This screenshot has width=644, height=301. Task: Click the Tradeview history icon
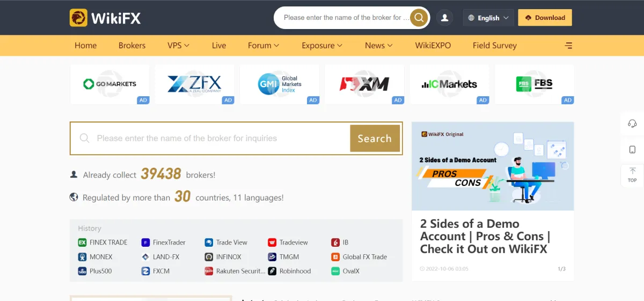click(272, 242)
